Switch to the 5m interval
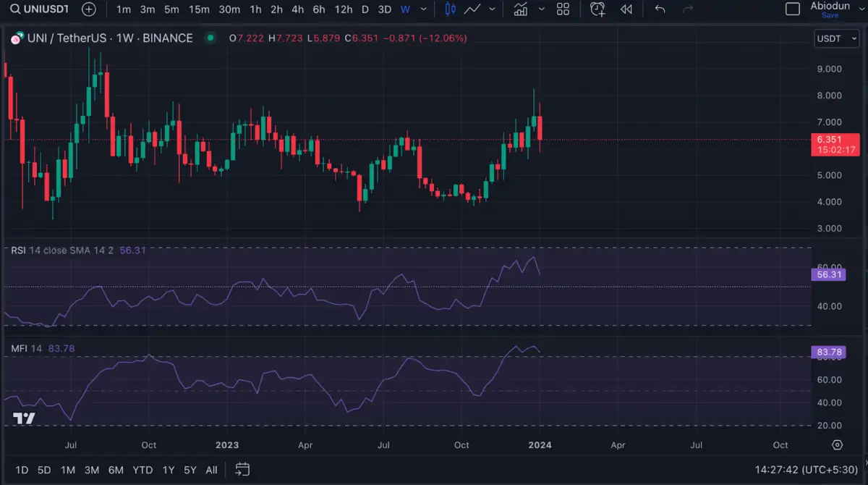This screenshot has height=485, width=868. pos(171,9)
